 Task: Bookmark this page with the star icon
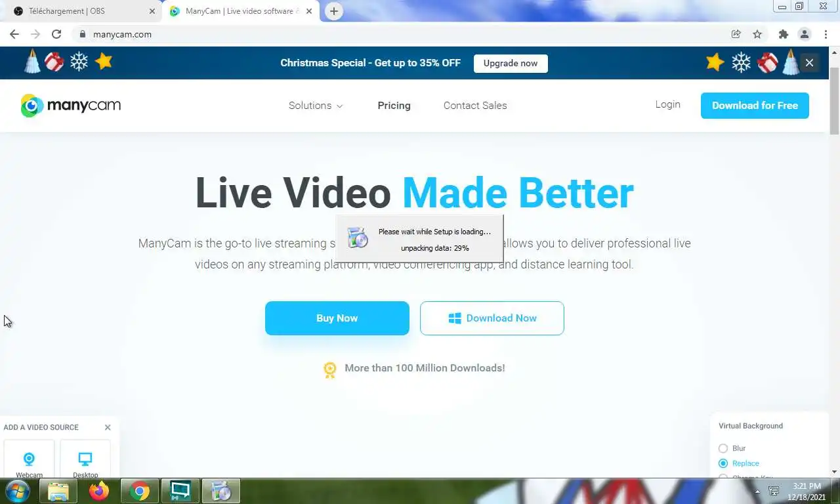(757, 34)
